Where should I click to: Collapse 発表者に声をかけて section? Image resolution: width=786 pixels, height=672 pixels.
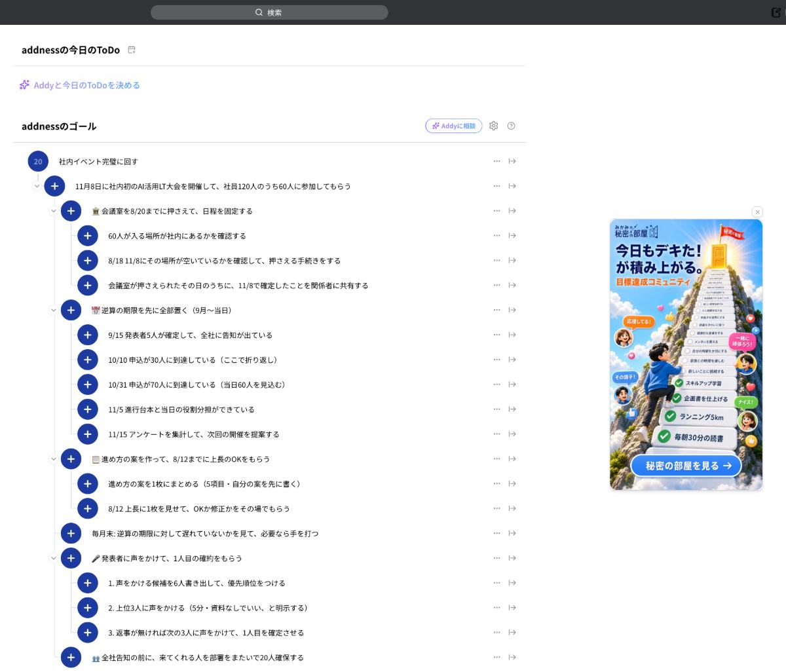click(x=54, y=558)
